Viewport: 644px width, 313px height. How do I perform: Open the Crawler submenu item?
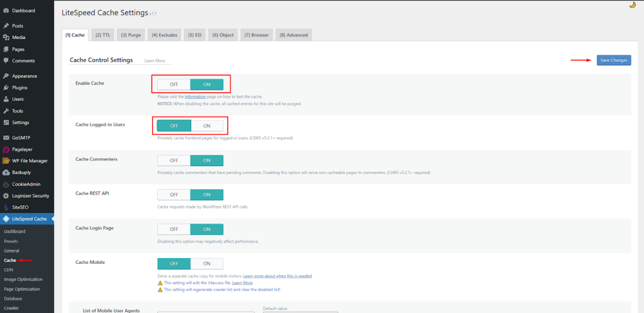11,308
